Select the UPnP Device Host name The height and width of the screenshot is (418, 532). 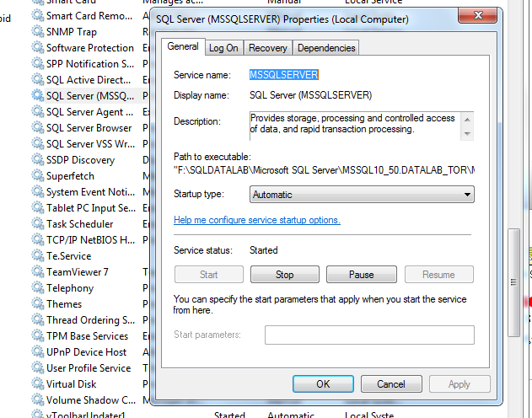coord(87,352)
